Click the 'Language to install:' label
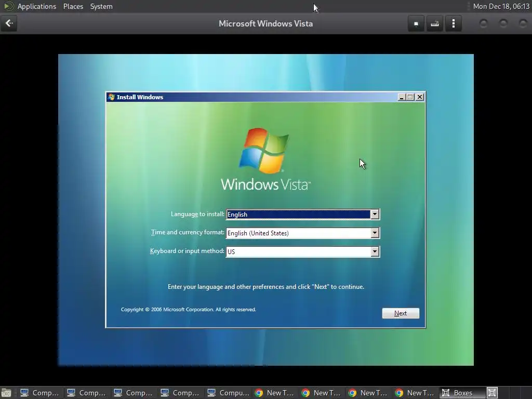The width and height of the screenshot is (532, 399). point(197,214)
